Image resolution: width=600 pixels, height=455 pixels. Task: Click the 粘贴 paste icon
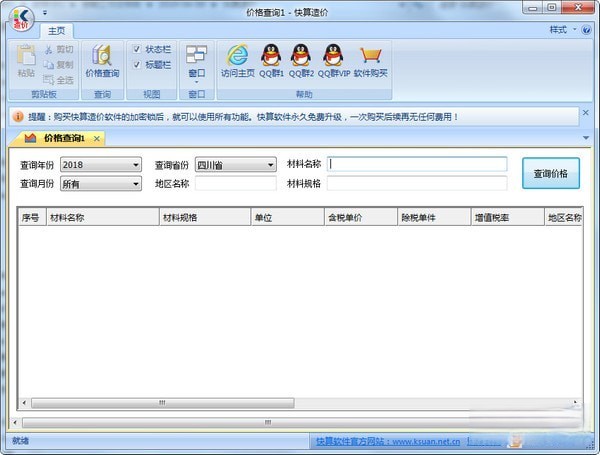[26, 62]
